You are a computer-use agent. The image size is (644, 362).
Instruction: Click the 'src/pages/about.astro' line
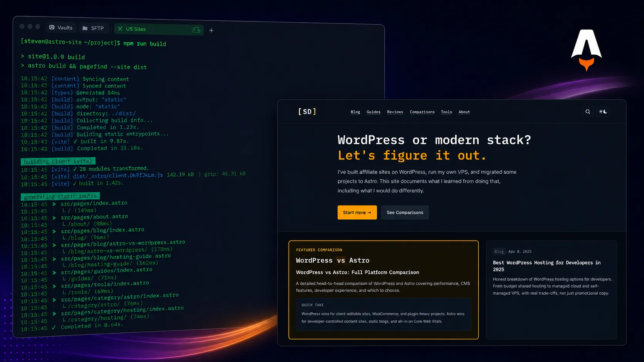[94, 217]
